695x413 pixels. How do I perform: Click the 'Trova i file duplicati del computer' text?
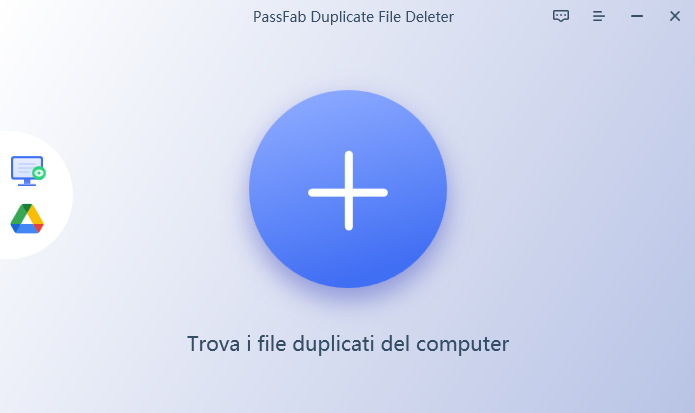348,344
